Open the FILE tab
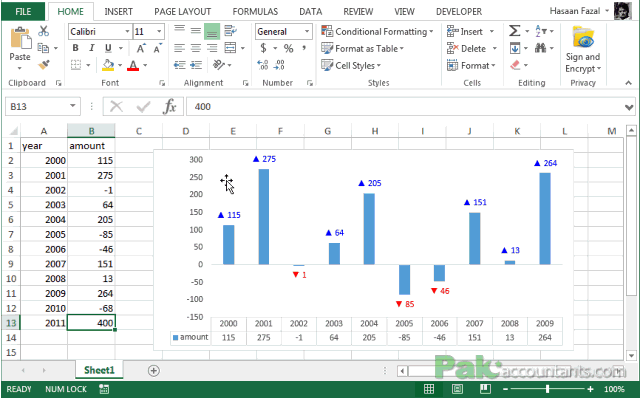This screenshot has width=640, height=398. 23,11
